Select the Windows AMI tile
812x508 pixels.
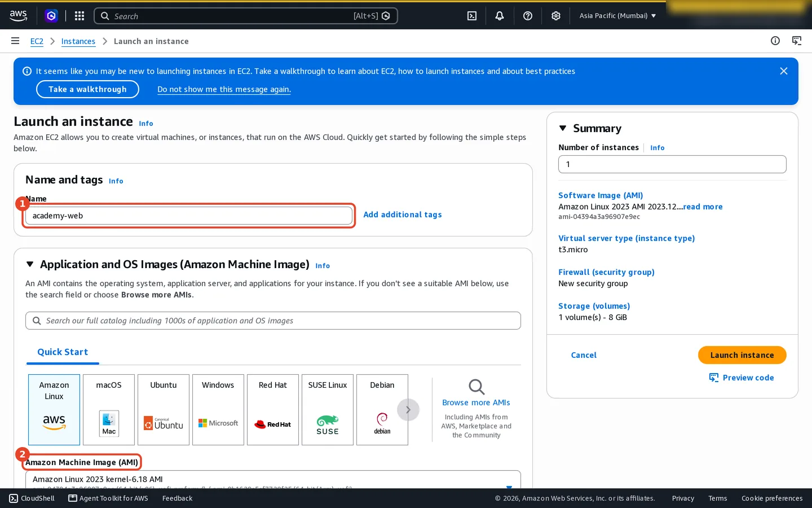[218, 410]
